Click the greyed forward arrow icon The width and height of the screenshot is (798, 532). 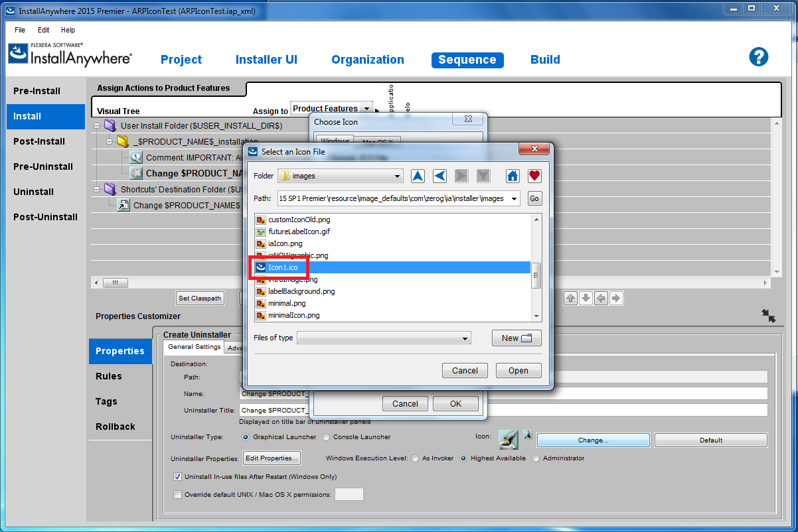coord(461,176)
